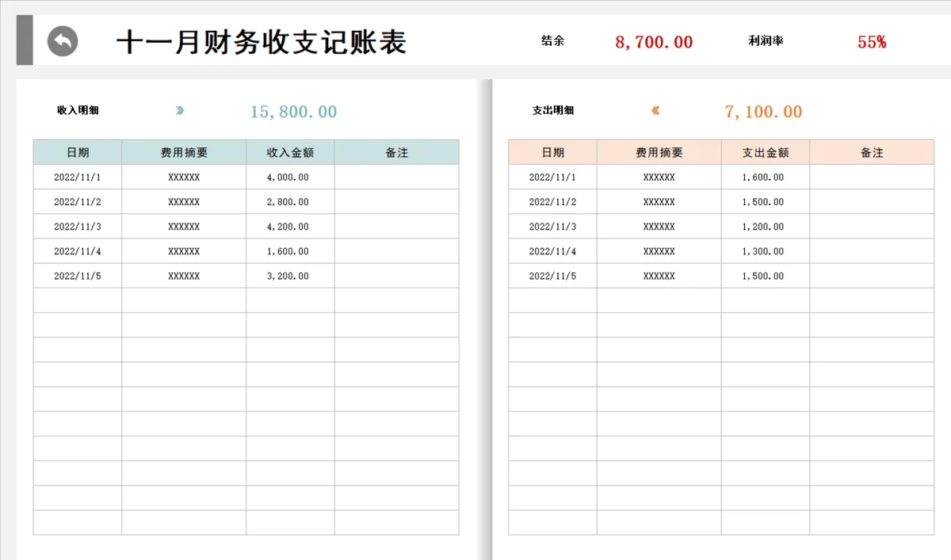Click the empty 备注 cell of income row 2022/11/1

click(396, 177)
